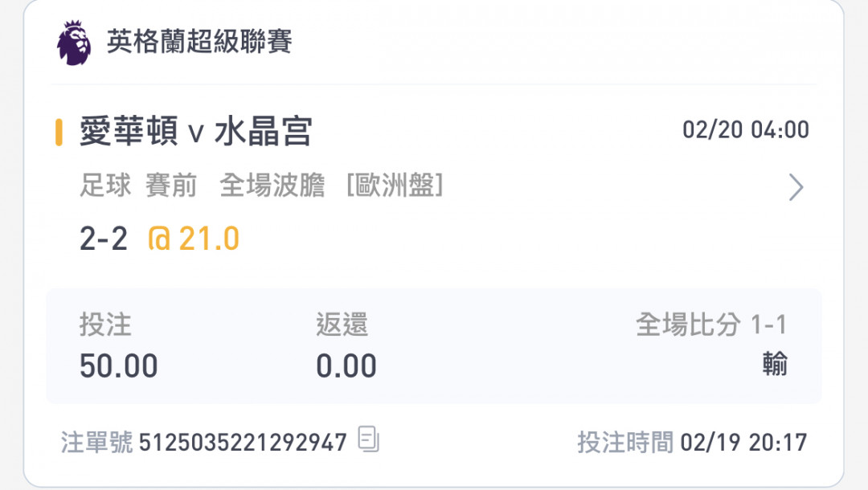
Task: Select the 2-2 correct score pick
Action: 104,239
